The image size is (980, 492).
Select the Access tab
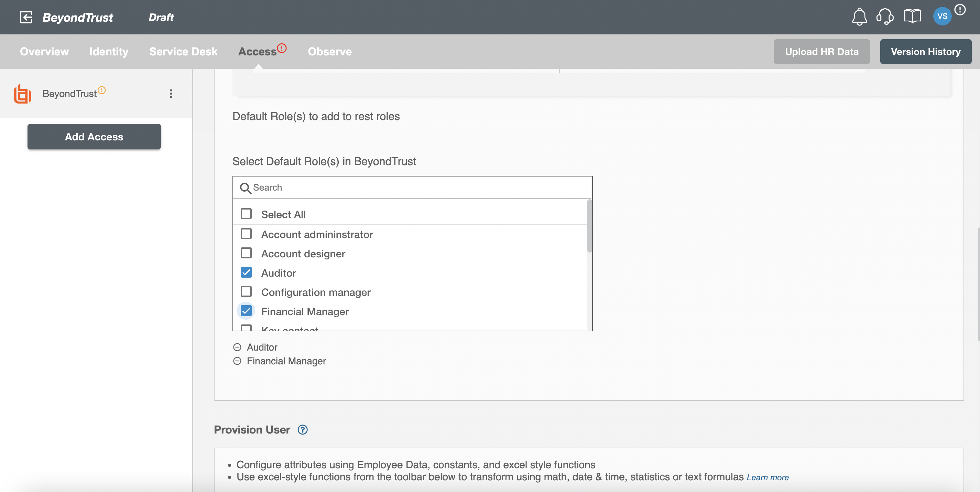(x=258, y=51)
